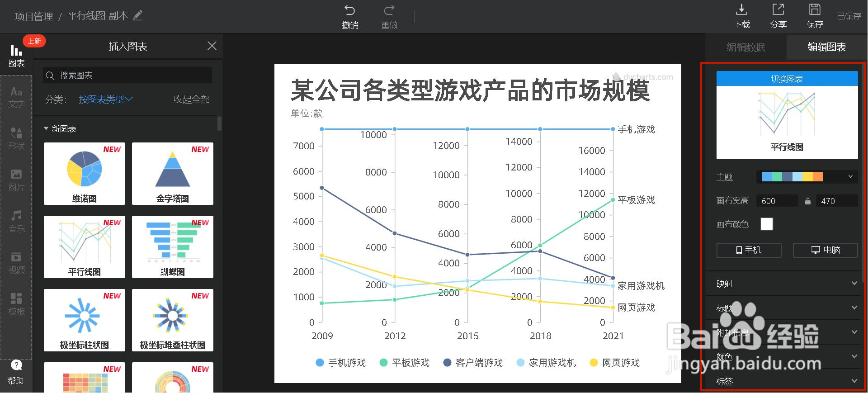This screenshot has width=868, height=393.
Task: Open the 图表 charts sidebar panel
Action: click(x=16, y=56)
